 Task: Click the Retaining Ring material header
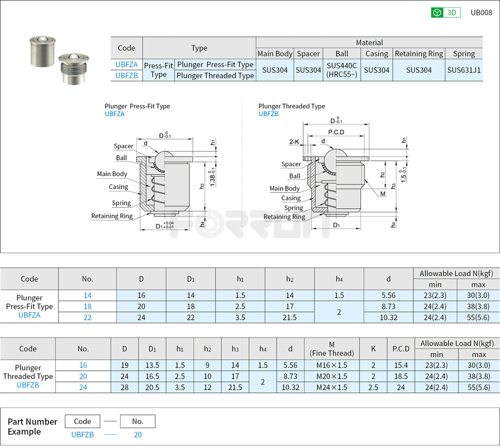tap(419, 54)
